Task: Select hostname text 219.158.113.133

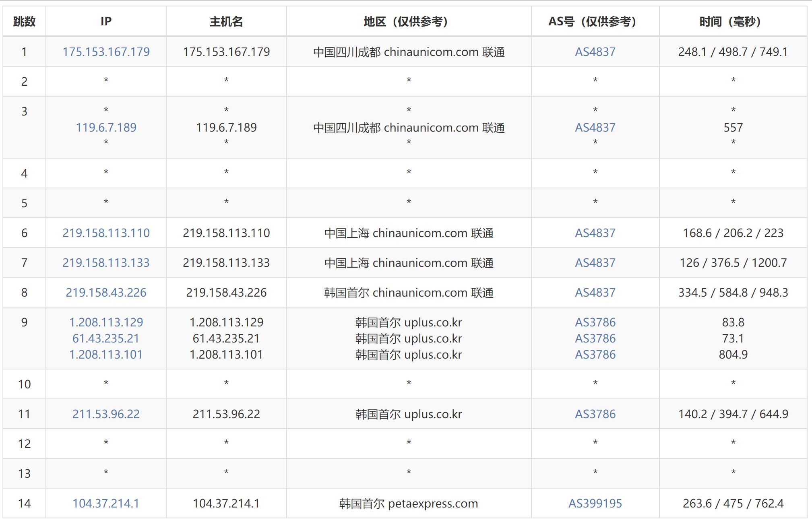Action: coord(226,263)
